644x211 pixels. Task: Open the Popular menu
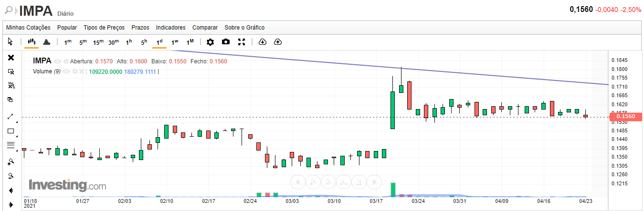67,28
